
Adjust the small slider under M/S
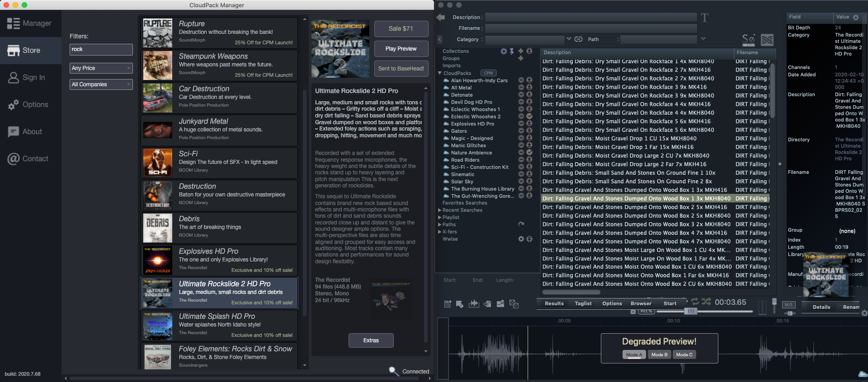click(x=789, y=313)
